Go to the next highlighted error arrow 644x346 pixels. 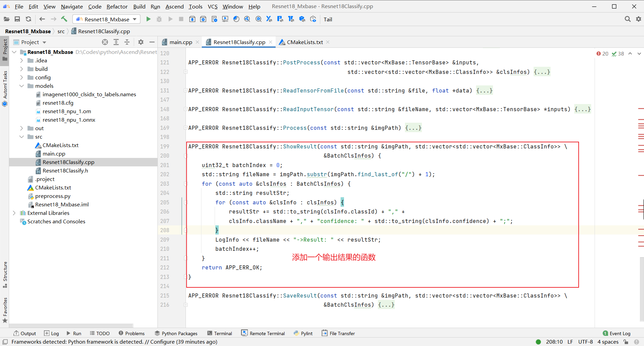click(639, 54)
